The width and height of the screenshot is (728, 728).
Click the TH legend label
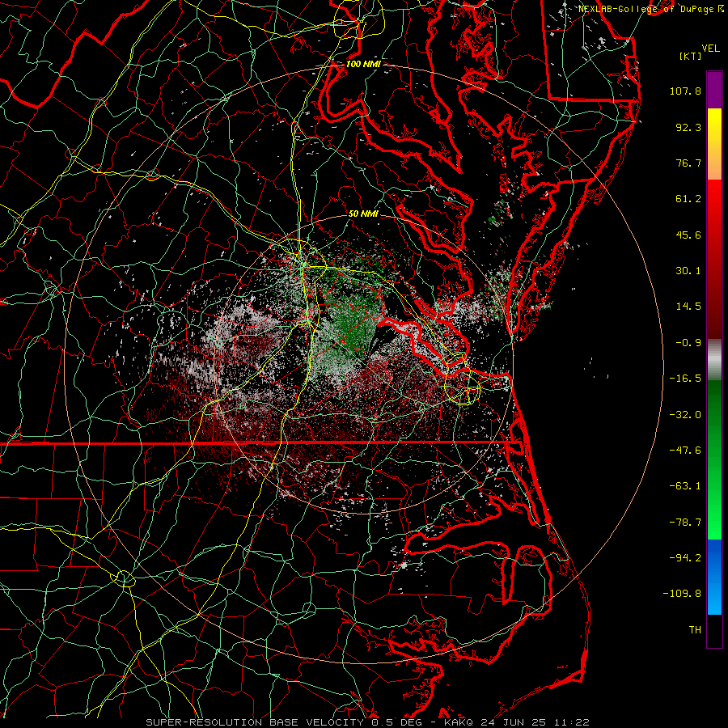click(x=695, y=630)
